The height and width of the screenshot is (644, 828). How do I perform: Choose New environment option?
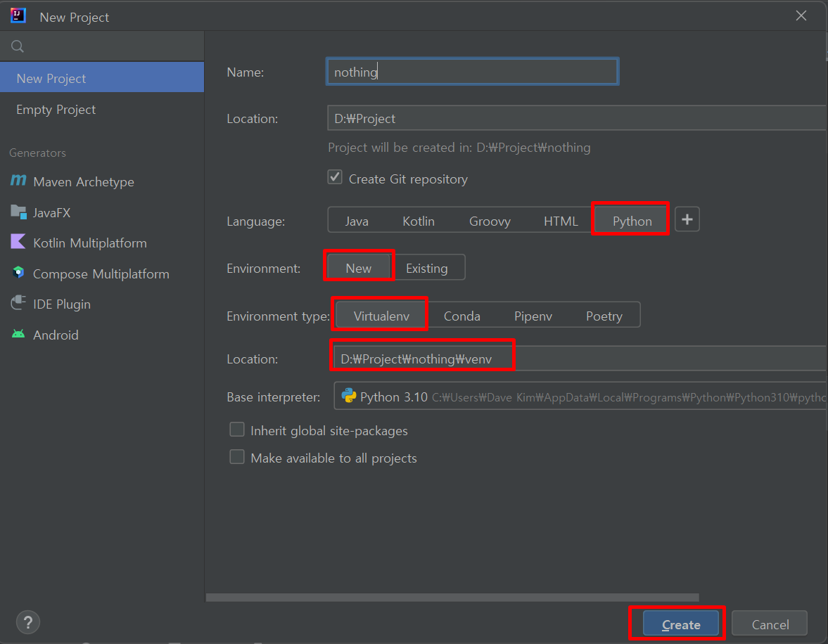click(359, 268)
